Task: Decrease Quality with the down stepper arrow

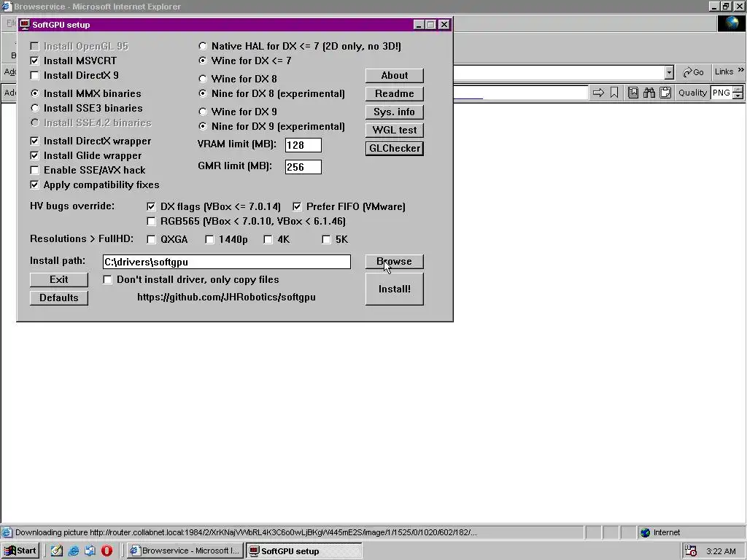Action: pos(738,96)
